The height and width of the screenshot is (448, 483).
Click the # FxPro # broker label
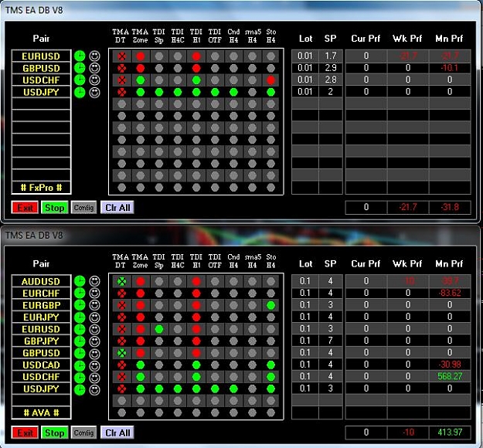[x=41, y=188]
